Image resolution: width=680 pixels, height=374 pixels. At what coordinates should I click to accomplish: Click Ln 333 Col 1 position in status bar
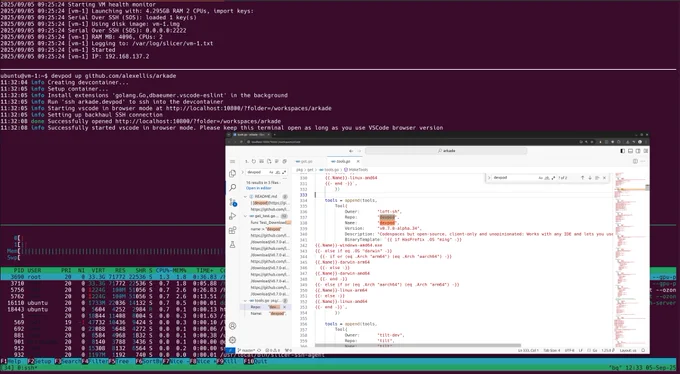tap(527, 350)
